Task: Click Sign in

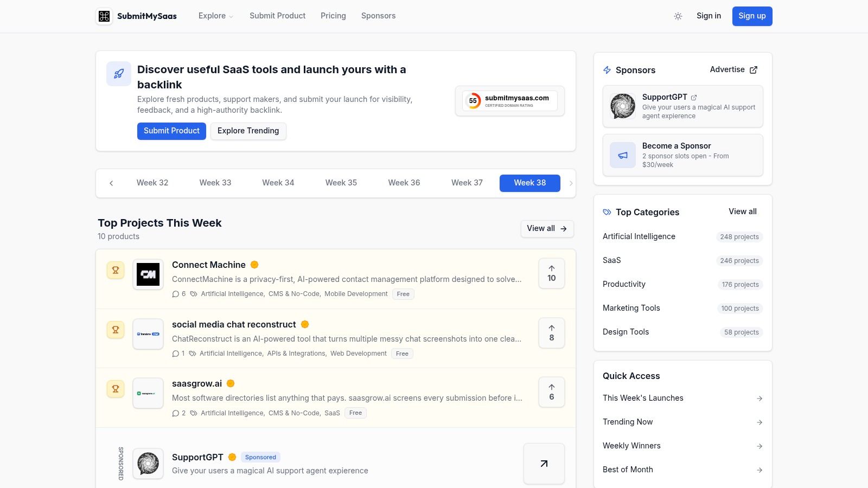Action: (709, 16)
